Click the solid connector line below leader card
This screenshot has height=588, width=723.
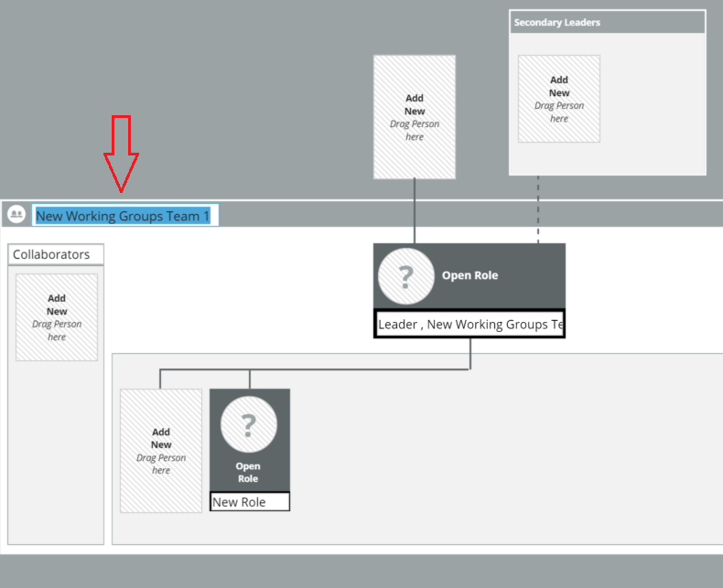(x=470, y=354)
